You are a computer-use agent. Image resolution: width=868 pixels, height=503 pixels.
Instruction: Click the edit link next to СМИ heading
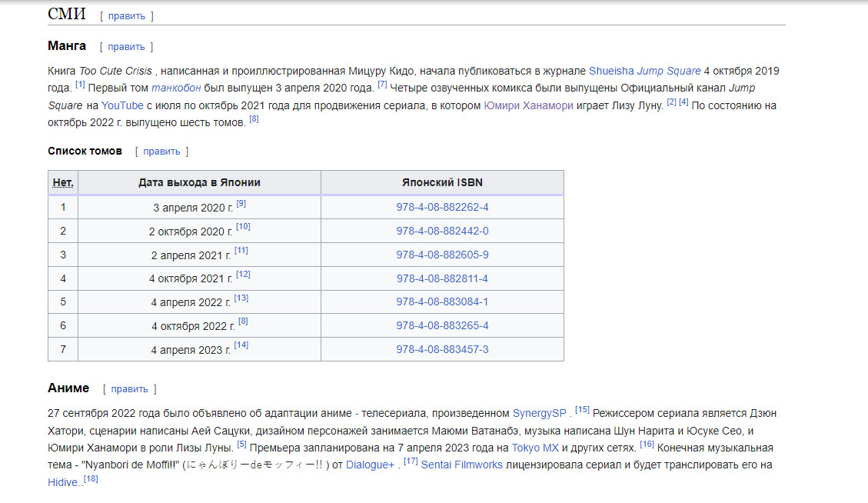126,15
